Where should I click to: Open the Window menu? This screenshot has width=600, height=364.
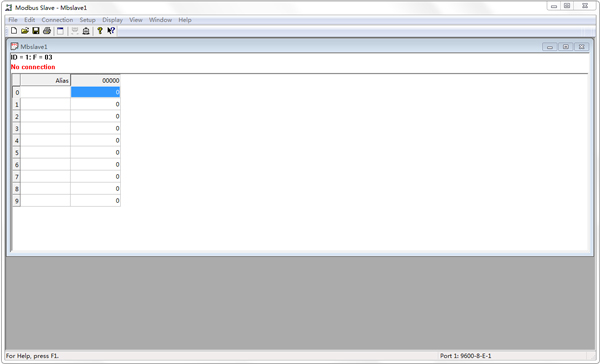click(x=160, y=20)
